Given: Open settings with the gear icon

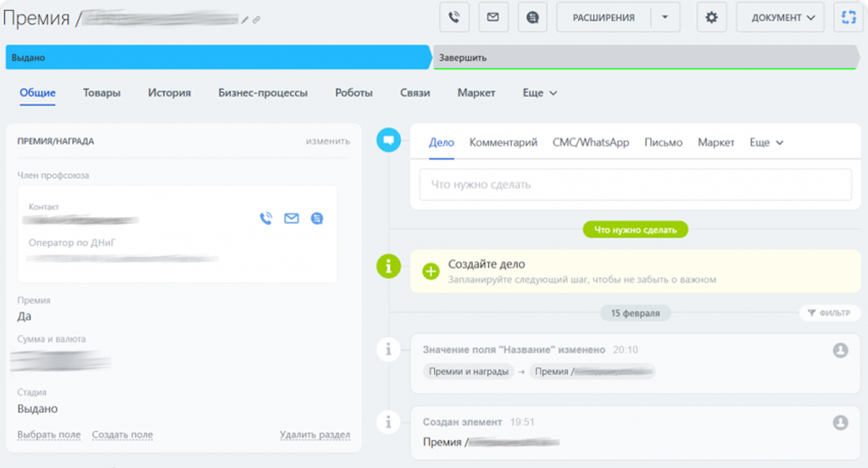Looking at the screenshot, I should [x=711, y=17].
